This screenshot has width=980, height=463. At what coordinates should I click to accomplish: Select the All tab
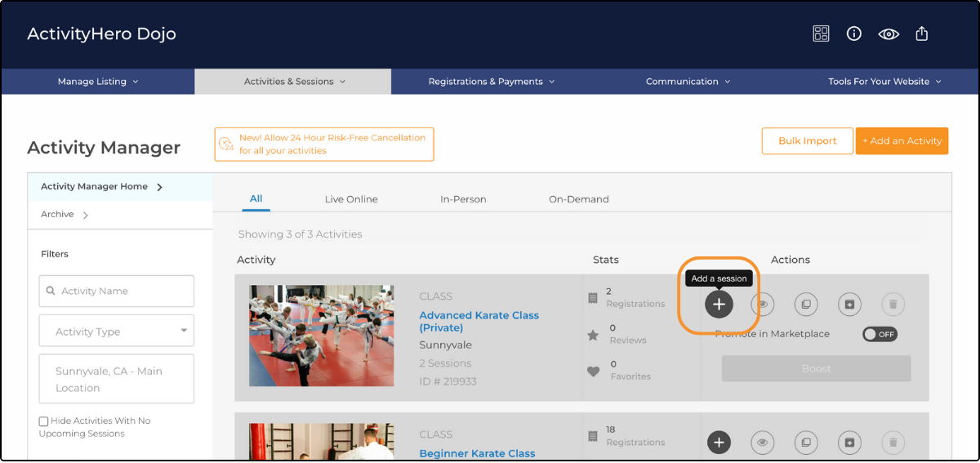(x=256, y=198)
